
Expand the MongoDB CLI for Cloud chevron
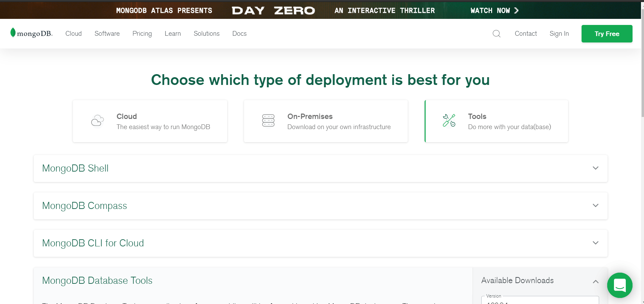click(596, 243)
